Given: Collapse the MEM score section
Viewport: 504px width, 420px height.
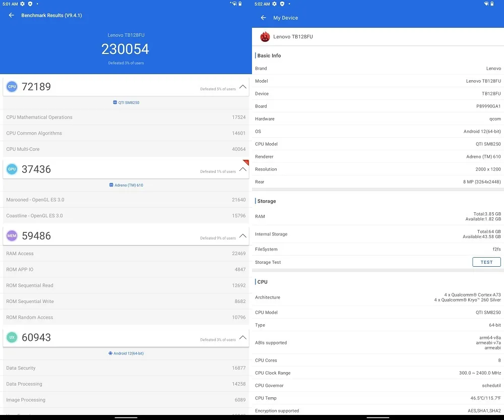Looking at the screenshot, I should (243, 236).
